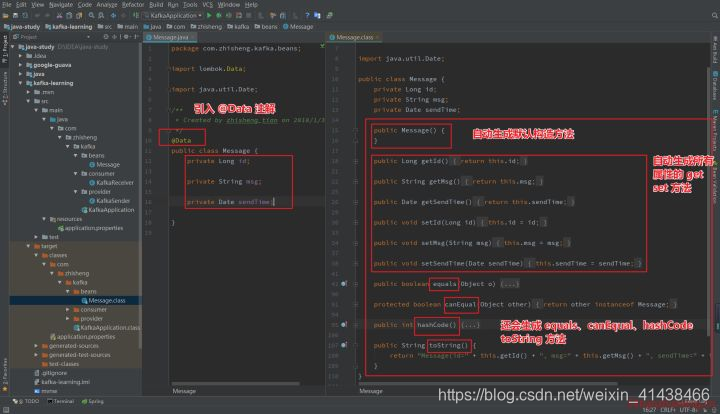This screenshot has height=414, width=720.
Task: Click the Replace toolbar icon
Action: pyautogui.click(x=101, y=16)
